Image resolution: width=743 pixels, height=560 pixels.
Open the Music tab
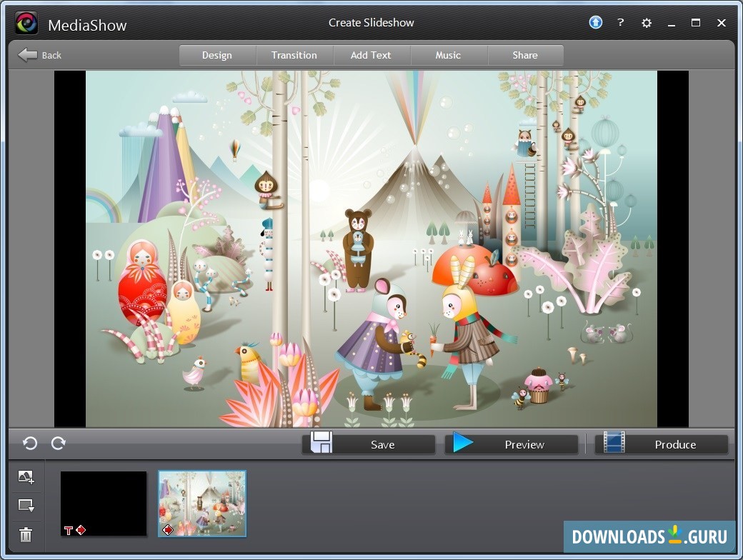pos(449,55)
